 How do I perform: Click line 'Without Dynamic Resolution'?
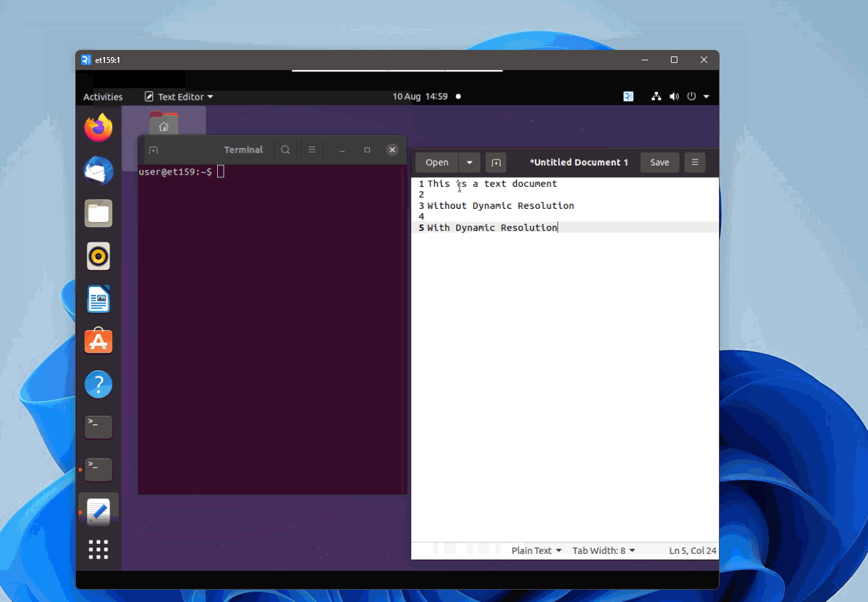[x=500, y=206]
